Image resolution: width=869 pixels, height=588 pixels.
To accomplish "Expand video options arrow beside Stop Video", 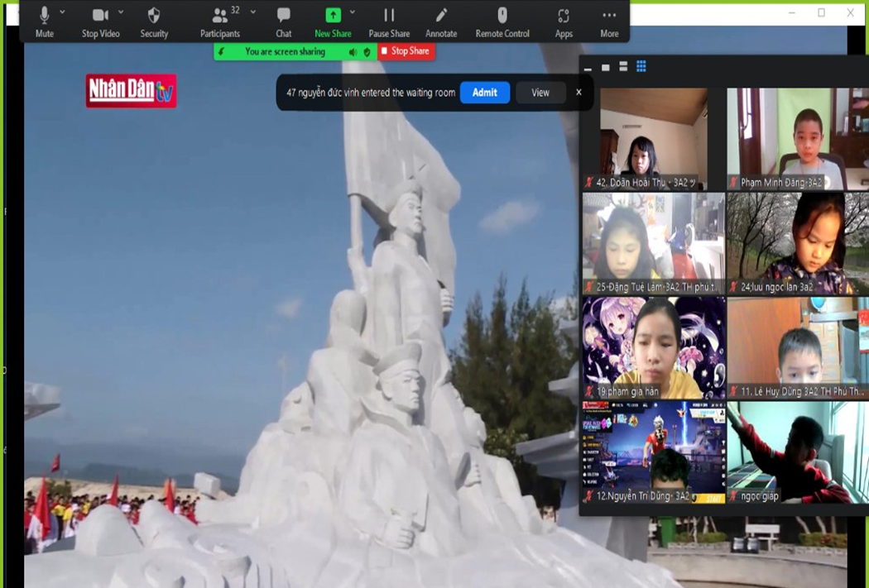I will coord(121,12).
